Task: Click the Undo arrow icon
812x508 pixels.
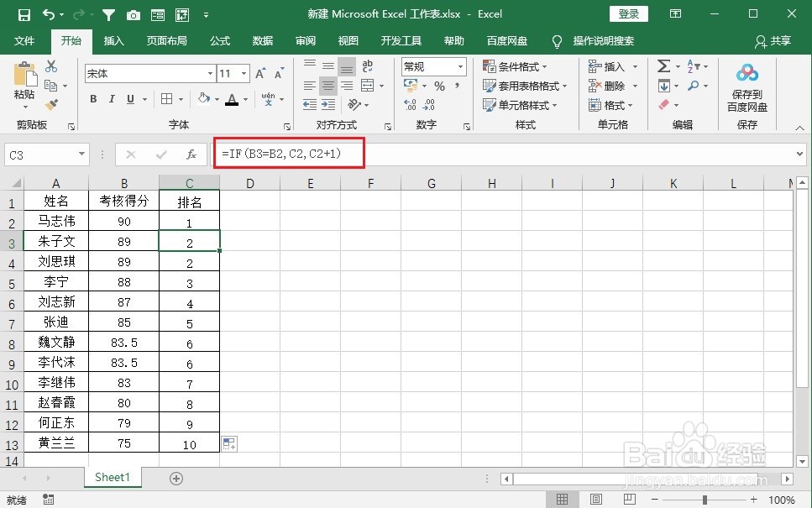Action: [48, 14]
